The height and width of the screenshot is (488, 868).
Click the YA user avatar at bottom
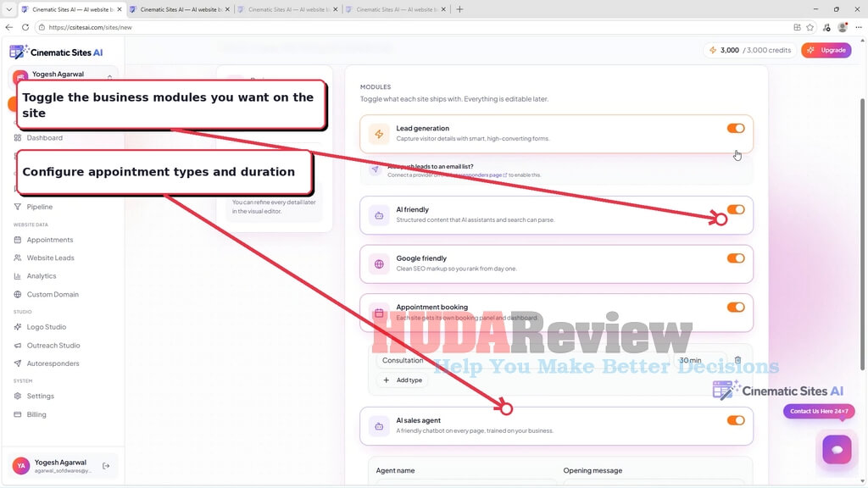pos(21,466)
